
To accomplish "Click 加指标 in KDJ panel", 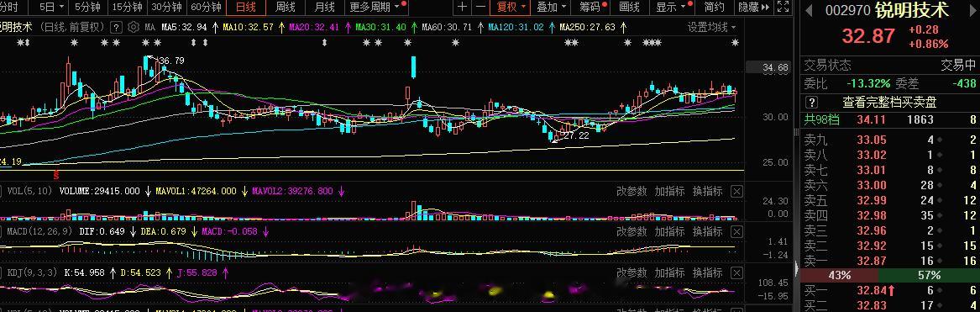I will click(x=669, y=273).
